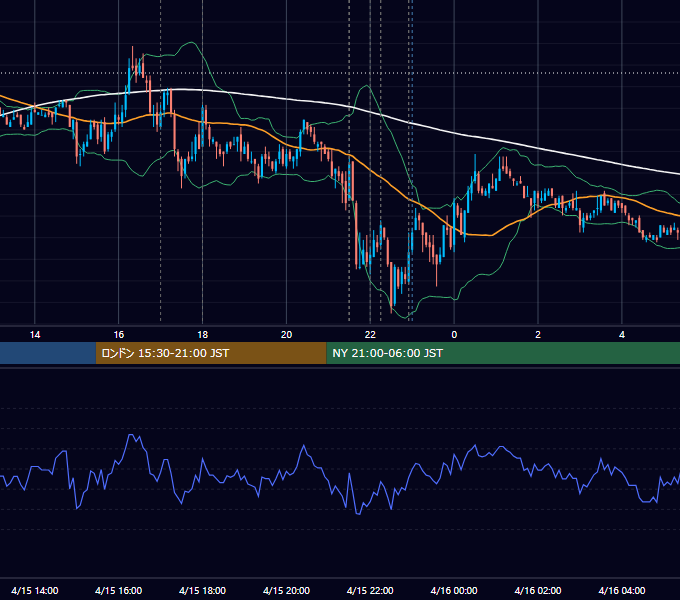Click the ロンドン 15:30-21:00 JST session bar
680x600 pixels.
pyautogui.click(x=211, y=353)
